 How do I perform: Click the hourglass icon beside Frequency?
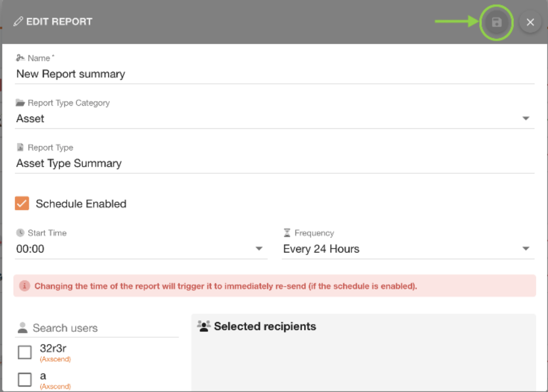pyautogui.click(x=286, y=232)
